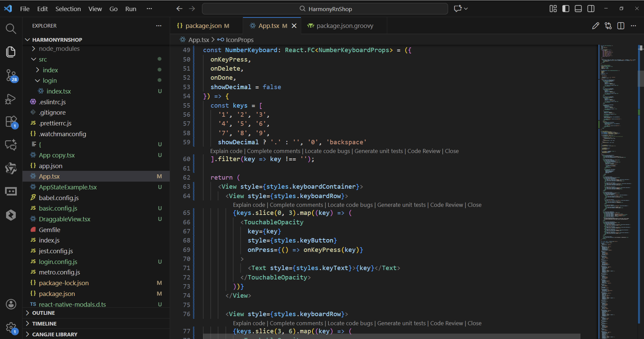Viewport: 644px width, 339px height.
Task: Open Manage settings gear icon
Action: pyautogui.click(x=11, y=327)
